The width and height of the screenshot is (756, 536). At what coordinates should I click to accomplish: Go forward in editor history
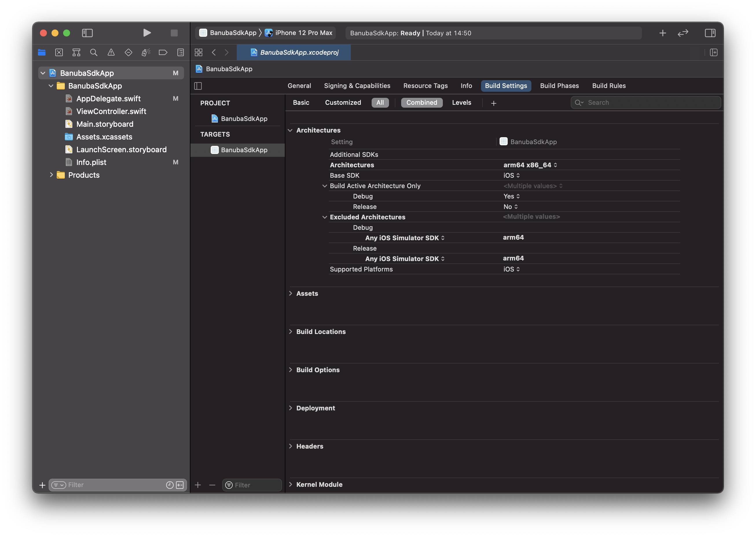(x=226, y=52)
